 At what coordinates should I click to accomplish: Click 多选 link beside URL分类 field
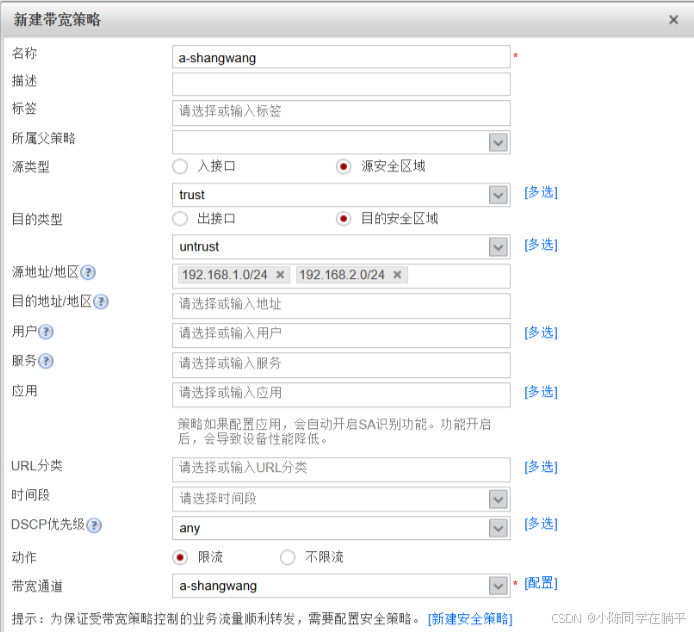[x=540, y=467]
